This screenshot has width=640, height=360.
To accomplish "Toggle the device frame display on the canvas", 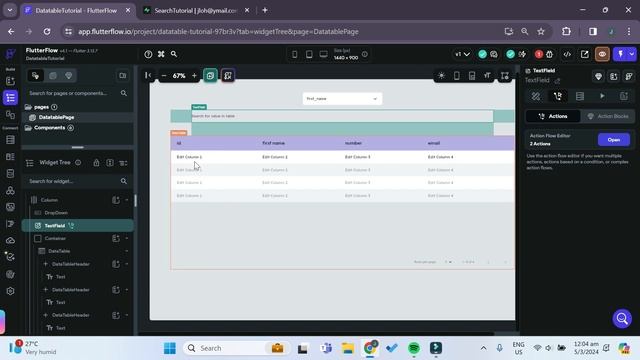I will click(456, 76).
